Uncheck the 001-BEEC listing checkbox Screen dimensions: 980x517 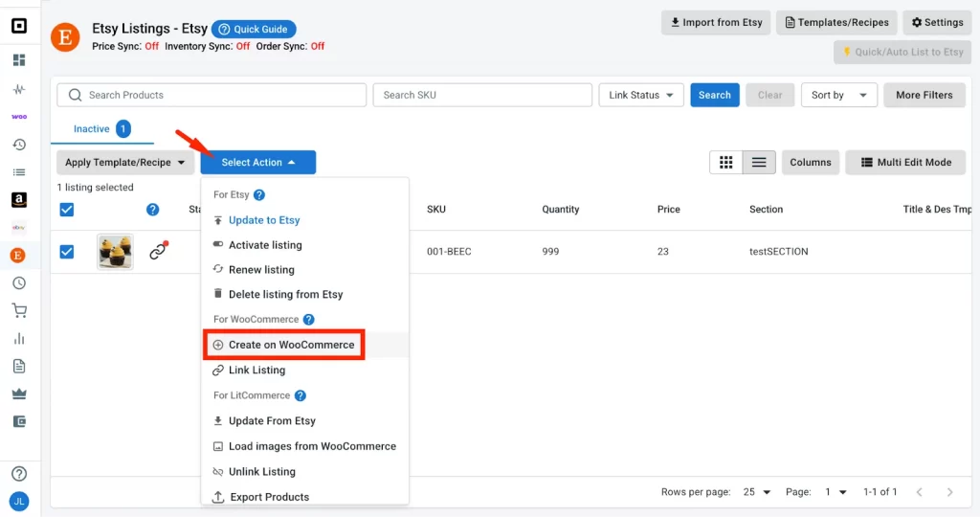pyautogui.click(x=67, y=251)
